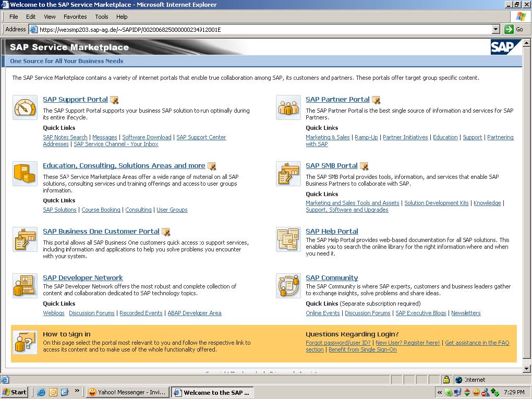
Task: Click certificate badge beside Education, Consulting heading
Action: coord(212,166)
